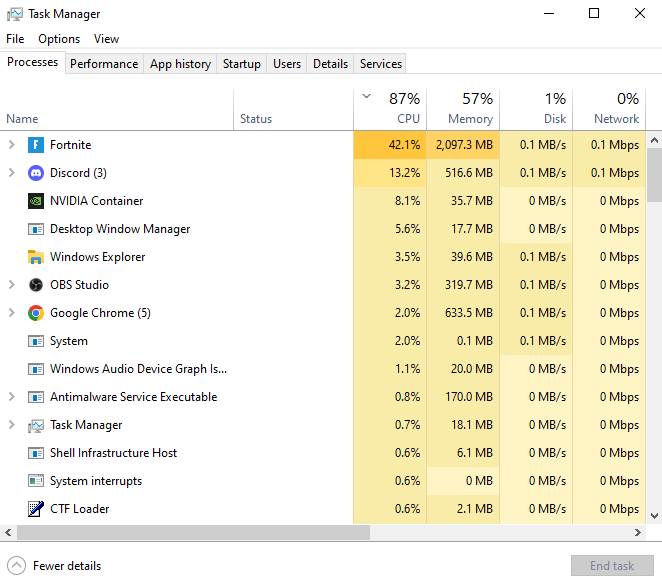Click the Shell Infrastructure Host icon
662x579 pixels.
coord(36,453)
